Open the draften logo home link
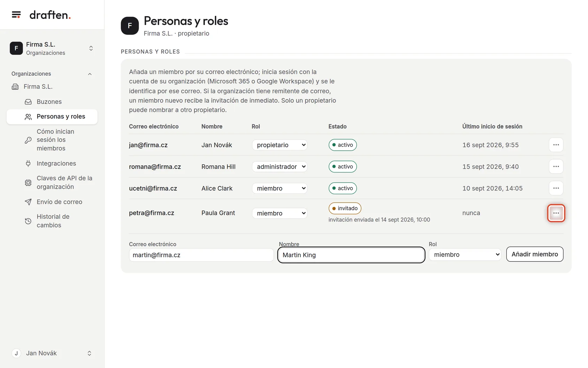The height and width of the screenshot is (368, 588). coord(50,15)
